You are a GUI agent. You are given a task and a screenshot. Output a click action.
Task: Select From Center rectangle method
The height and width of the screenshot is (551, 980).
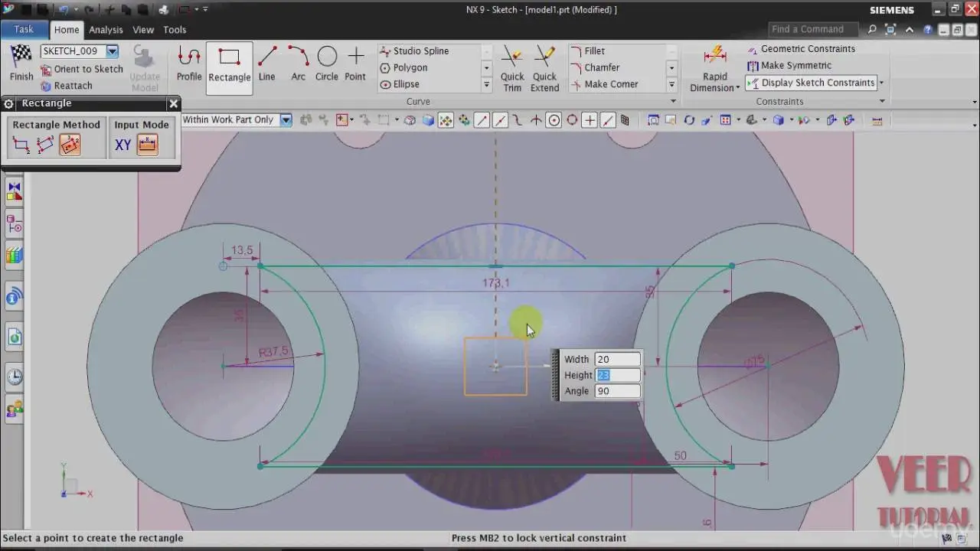pyautogui.click(x=70, y=145)
